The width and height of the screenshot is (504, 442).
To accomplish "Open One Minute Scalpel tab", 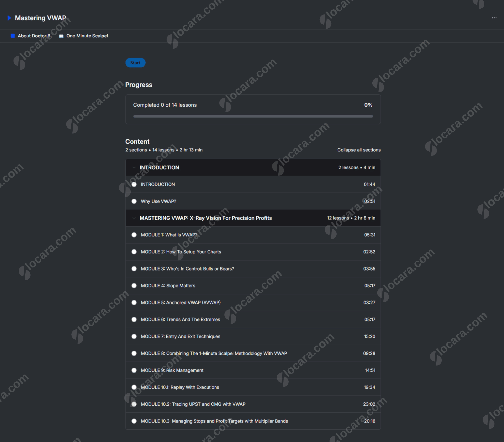I will tap(87, 36).
